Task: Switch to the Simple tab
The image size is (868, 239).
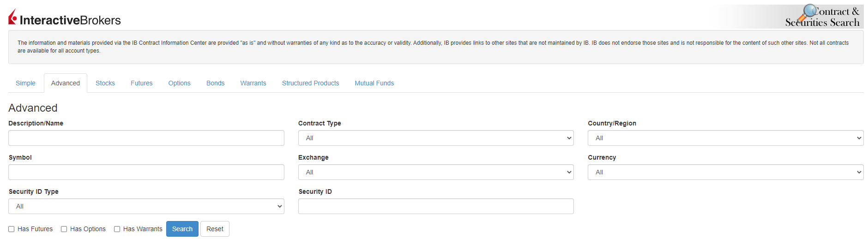Action: pyautogui.click(x=25, y=83)
